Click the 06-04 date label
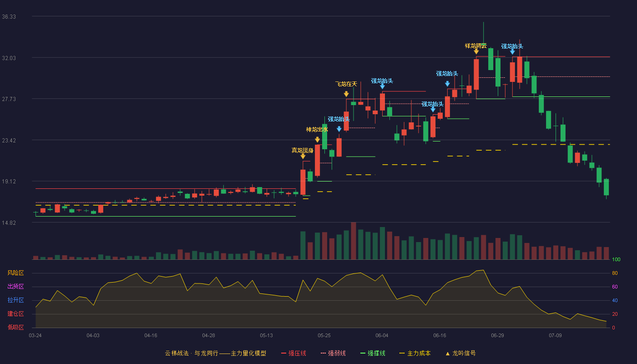 (382, 335)
